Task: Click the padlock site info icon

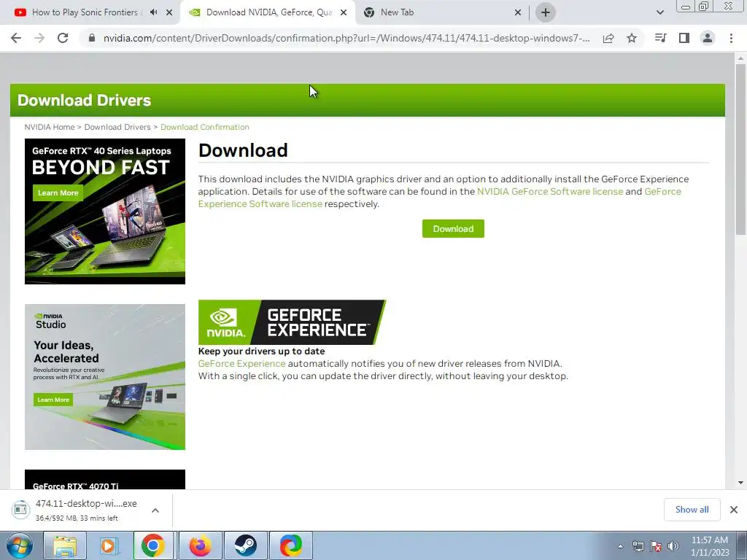Action: tap(92, 38)
